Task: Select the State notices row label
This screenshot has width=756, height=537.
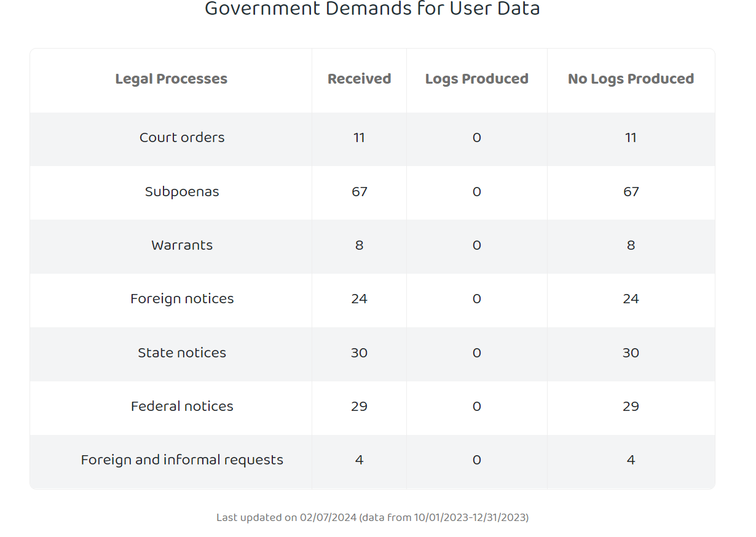Action: coord(182,352)
